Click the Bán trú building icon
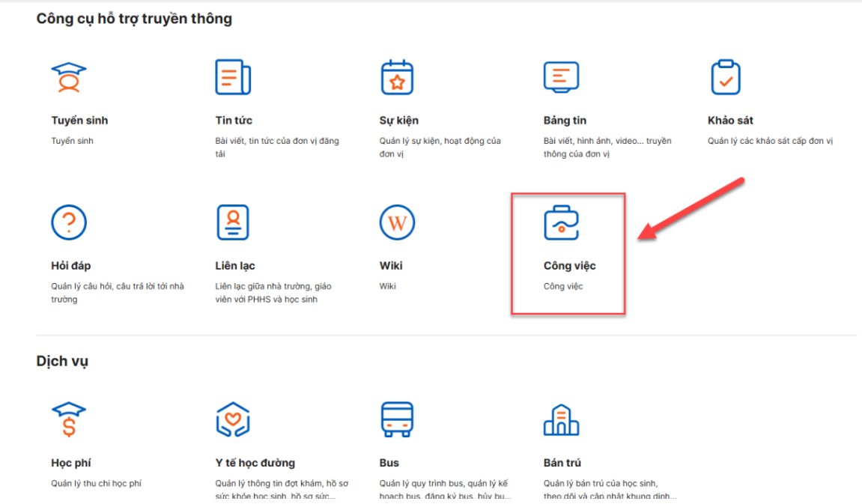This screenshot has width=862, height=504. (561, 419)
